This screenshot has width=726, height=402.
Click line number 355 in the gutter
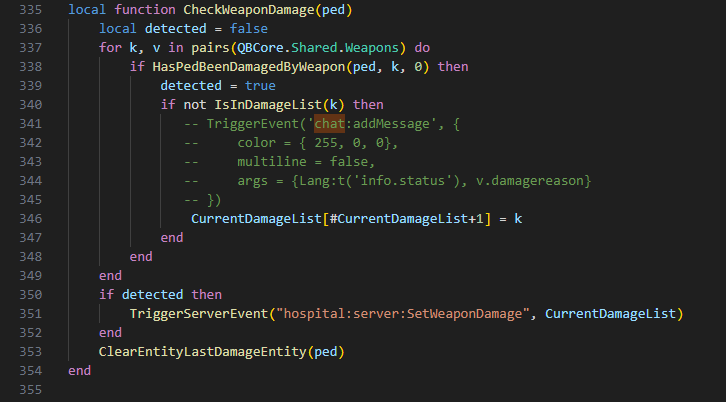(x=31, y=389)
